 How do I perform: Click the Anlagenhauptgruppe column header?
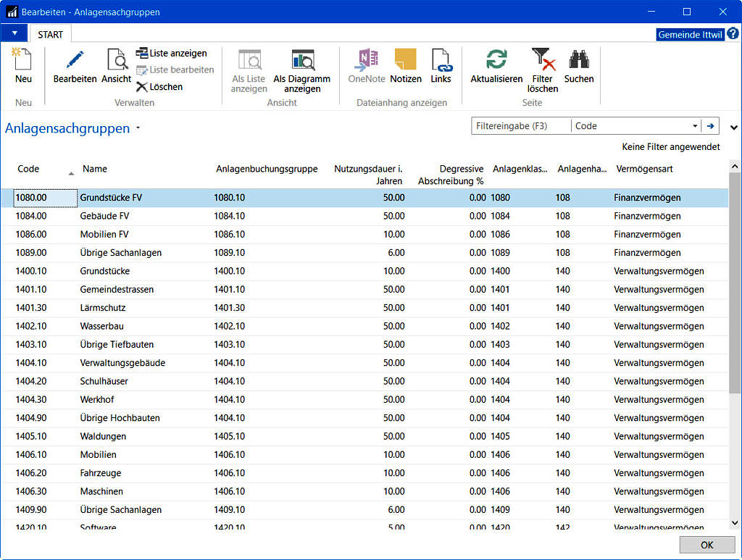(582, 169)
